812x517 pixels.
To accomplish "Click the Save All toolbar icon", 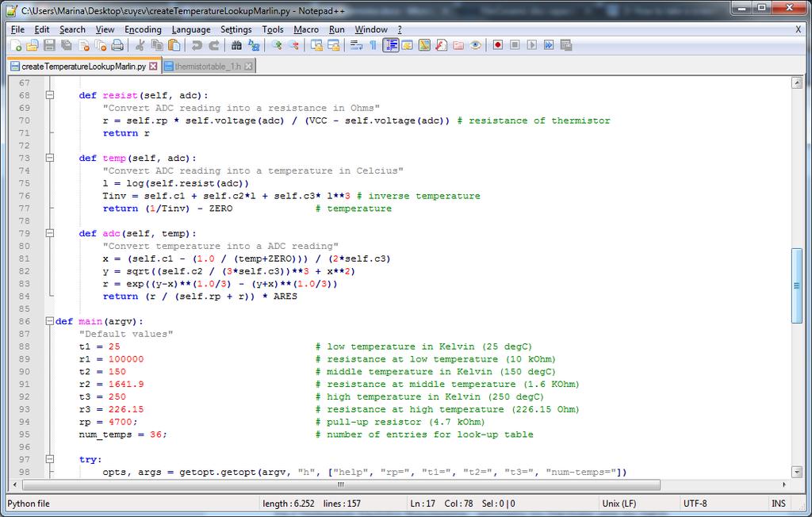I will (67, 45).
